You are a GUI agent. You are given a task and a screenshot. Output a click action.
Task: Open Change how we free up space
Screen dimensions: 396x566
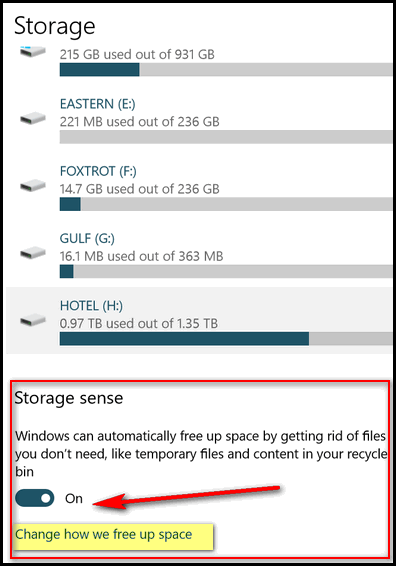104,534
